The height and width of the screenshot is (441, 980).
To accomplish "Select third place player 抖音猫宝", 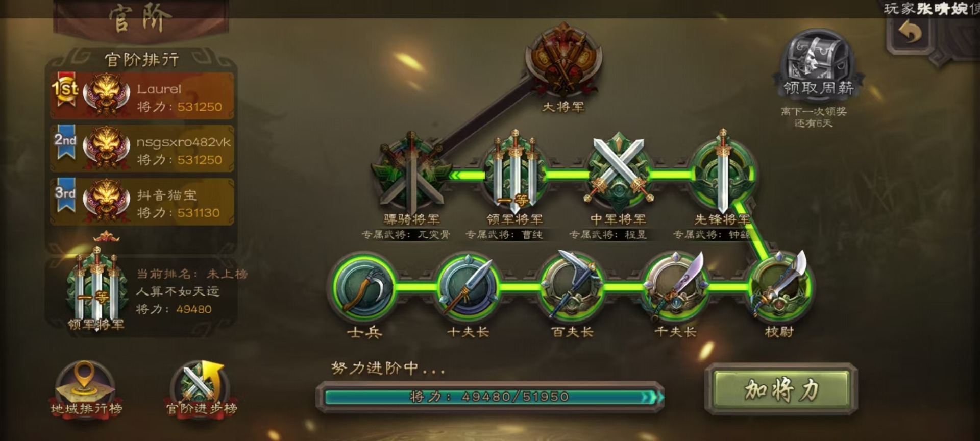I will coord(142,202).
